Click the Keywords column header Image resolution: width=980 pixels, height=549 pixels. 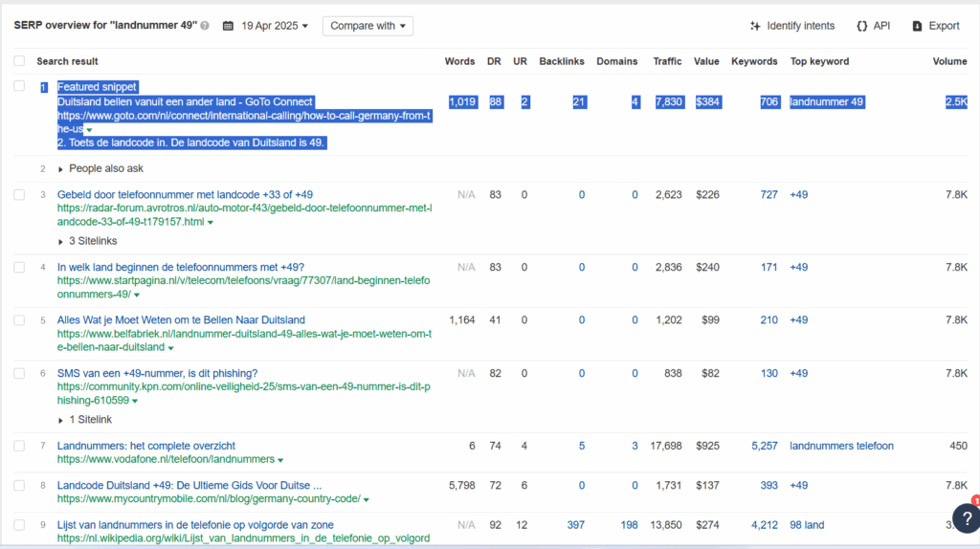tap(754, 61)
